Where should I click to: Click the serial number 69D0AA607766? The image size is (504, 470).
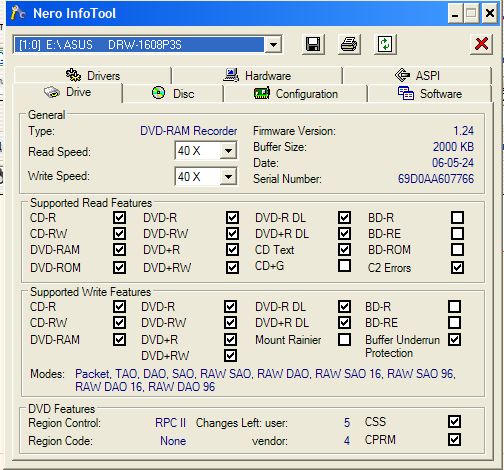436,179
